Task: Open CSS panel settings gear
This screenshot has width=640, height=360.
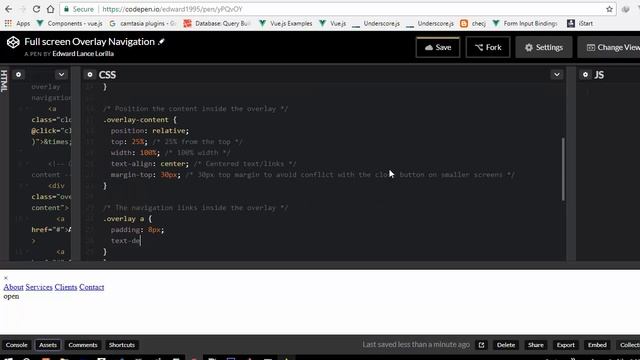Action: coord(90,75)
